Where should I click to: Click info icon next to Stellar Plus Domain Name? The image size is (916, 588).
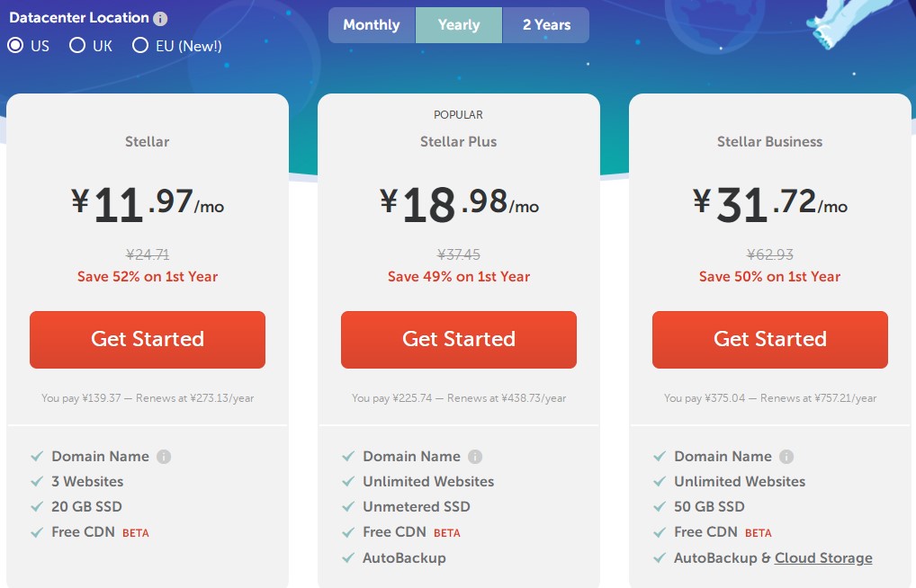click(475, 457)
